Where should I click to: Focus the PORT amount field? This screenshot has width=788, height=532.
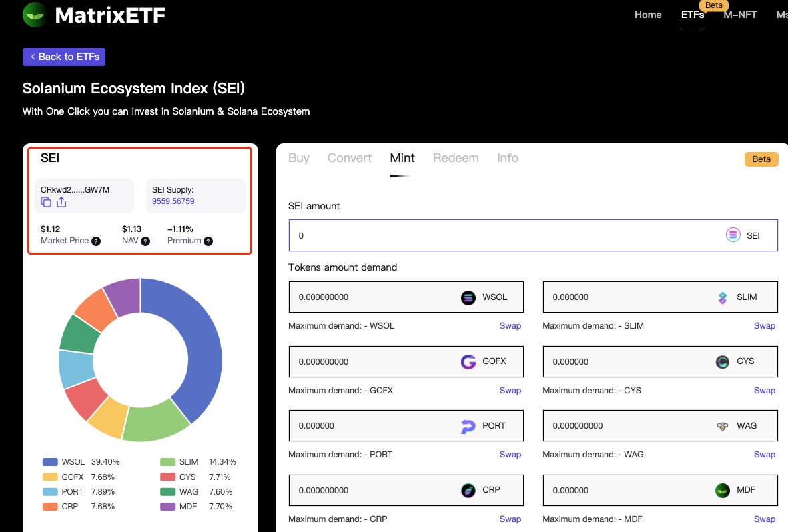click(406, 425)
